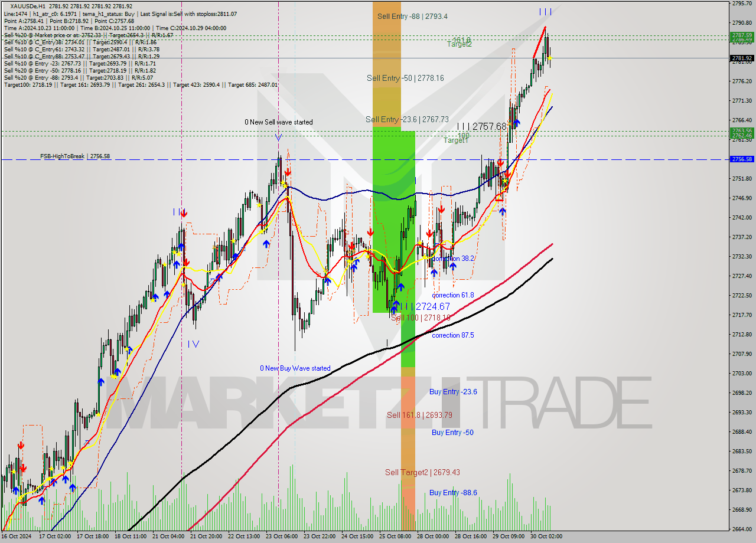Click the '| | | 2724.67' price label
This screenshot has height=543, width=756.
point(425,306)
